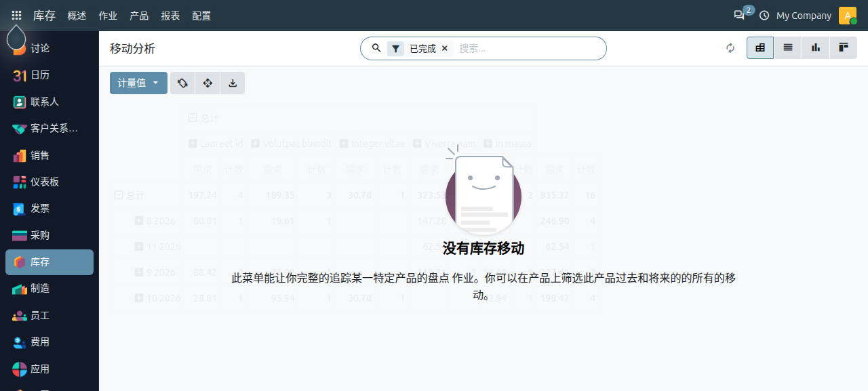This screenshot has width=868, height=391.
Task: Click the search magnifier icon
Action: tap(376, 48)
